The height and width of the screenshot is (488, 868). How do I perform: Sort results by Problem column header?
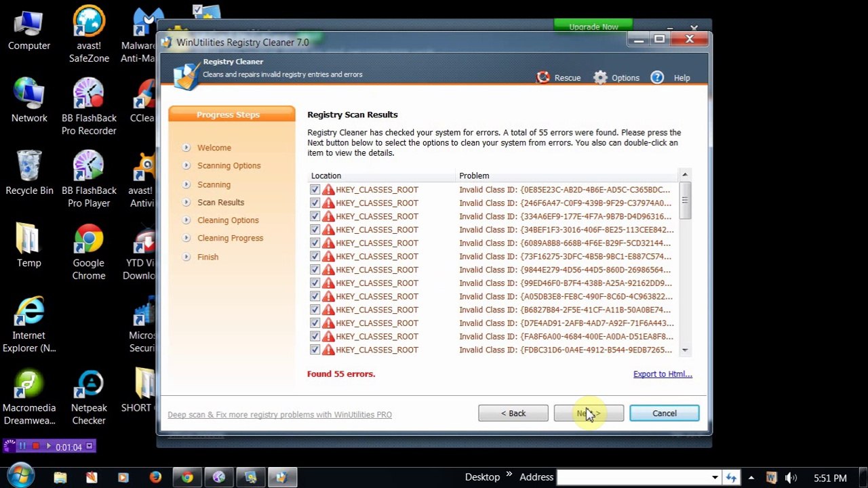tap(567, 176)
